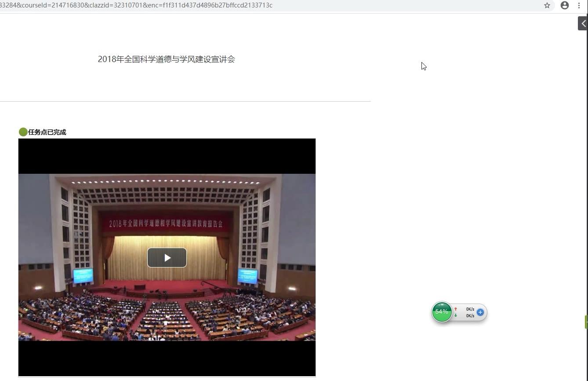Open the Chrome three-dot menu
Viewport: 588px width, 381px height.
[579, 5]
